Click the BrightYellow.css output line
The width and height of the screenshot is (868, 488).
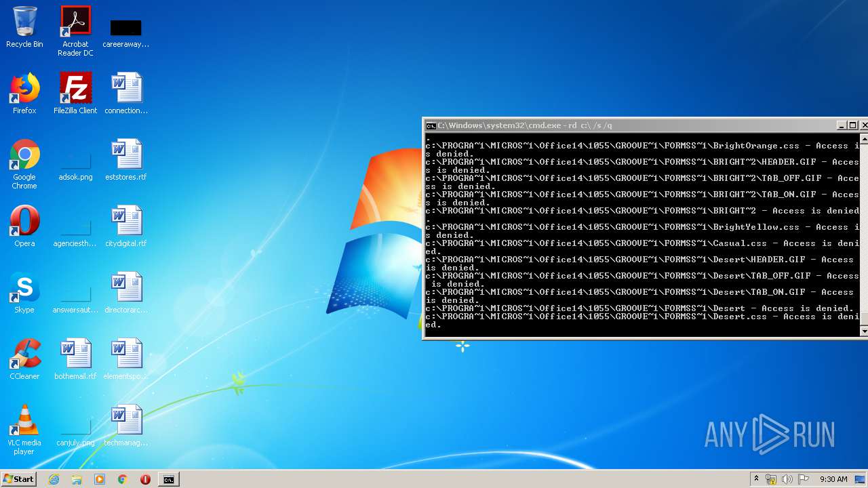click(642, 231)
